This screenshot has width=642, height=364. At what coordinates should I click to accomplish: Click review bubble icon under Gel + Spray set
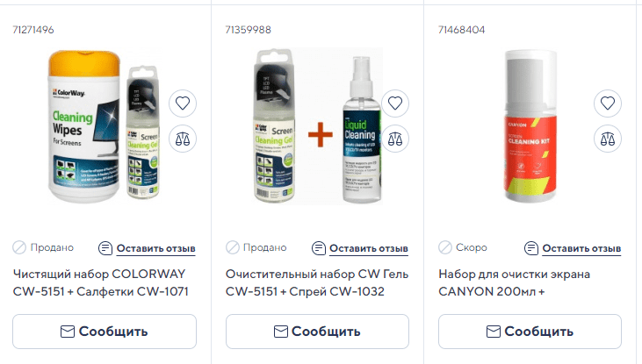319,248
